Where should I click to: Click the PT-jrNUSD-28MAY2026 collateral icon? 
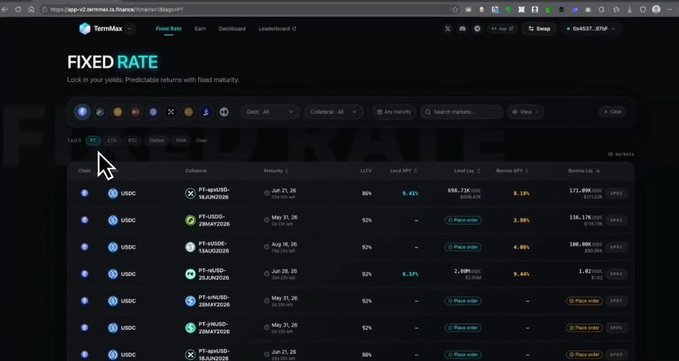pos(191,328)
